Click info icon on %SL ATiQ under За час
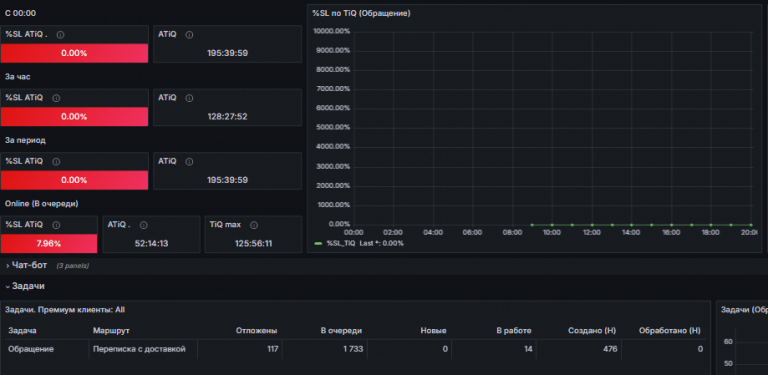 56,98
